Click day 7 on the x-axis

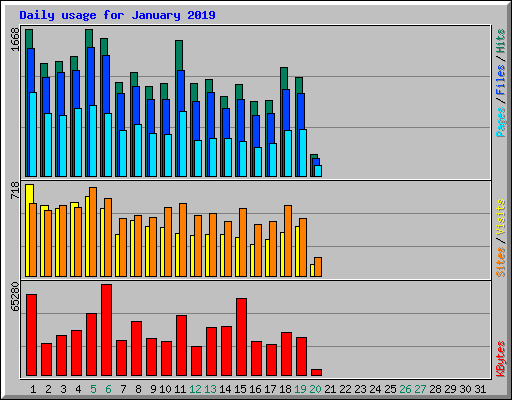[x=123, y=389]
